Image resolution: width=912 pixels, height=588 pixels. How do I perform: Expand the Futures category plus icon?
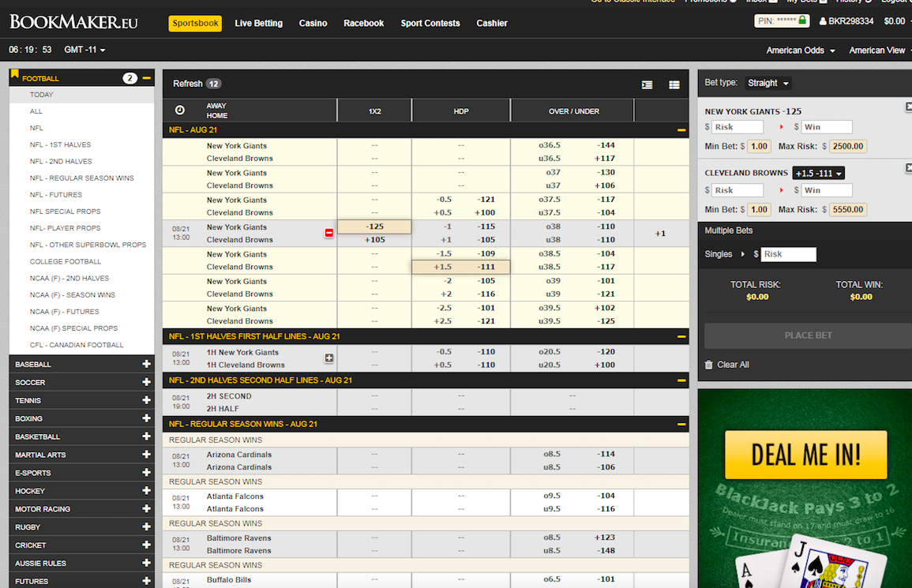pos(147,581)
